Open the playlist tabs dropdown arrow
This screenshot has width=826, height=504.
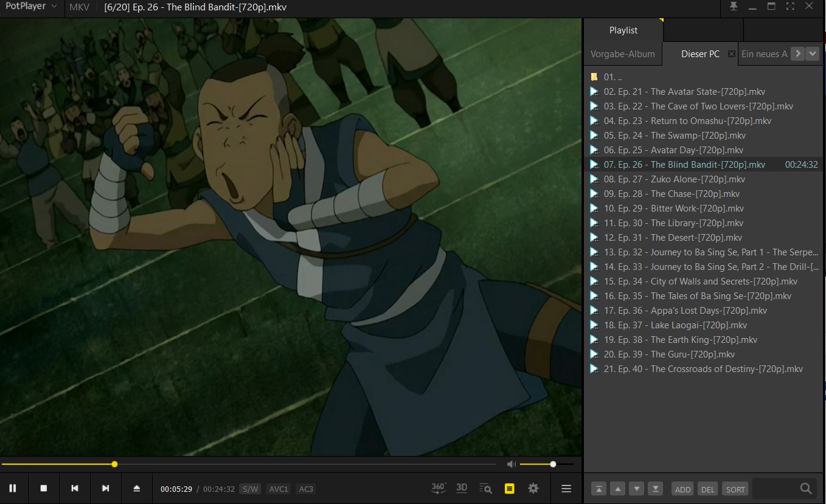813,54
